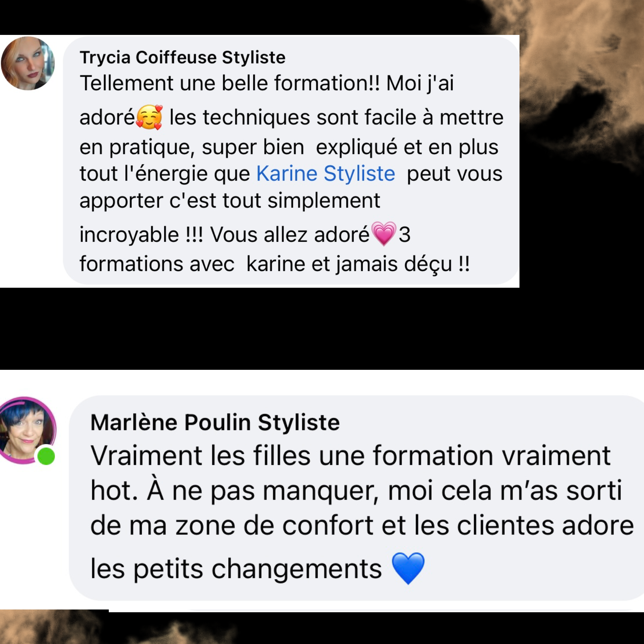
Task: Select the 'Tellement une belle formation' line
Action: point(267,83)
